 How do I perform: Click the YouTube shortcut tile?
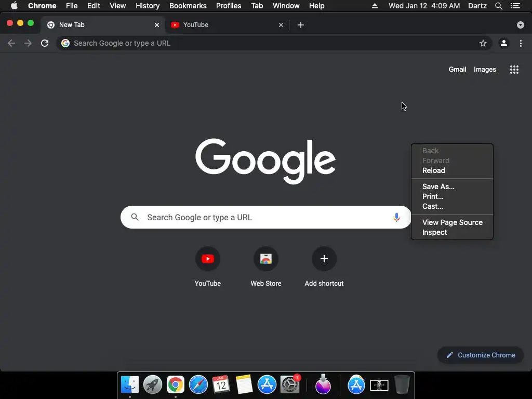(208, 259)
